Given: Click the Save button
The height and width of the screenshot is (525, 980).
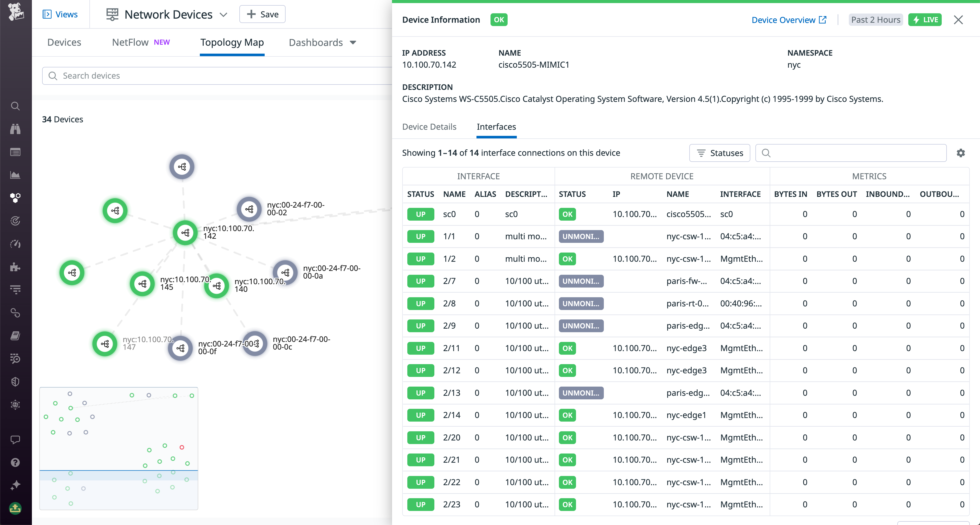Looking at the screenshot, I should pos(262,14).
